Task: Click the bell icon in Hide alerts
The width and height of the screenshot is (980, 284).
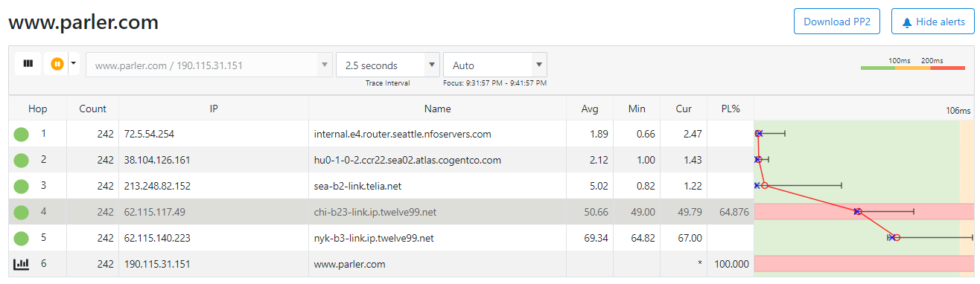Action: [907, 22]
